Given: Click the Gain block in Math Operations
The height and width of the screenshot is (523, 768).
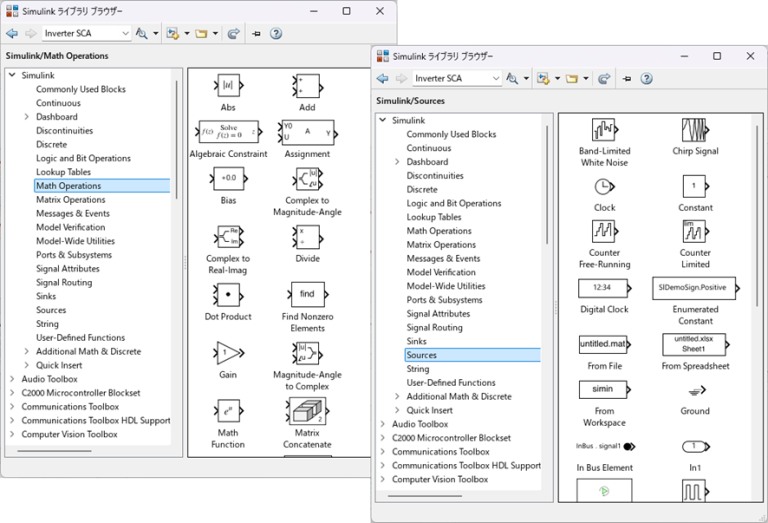Looking at the screenshot, I should tap(227, 353).
